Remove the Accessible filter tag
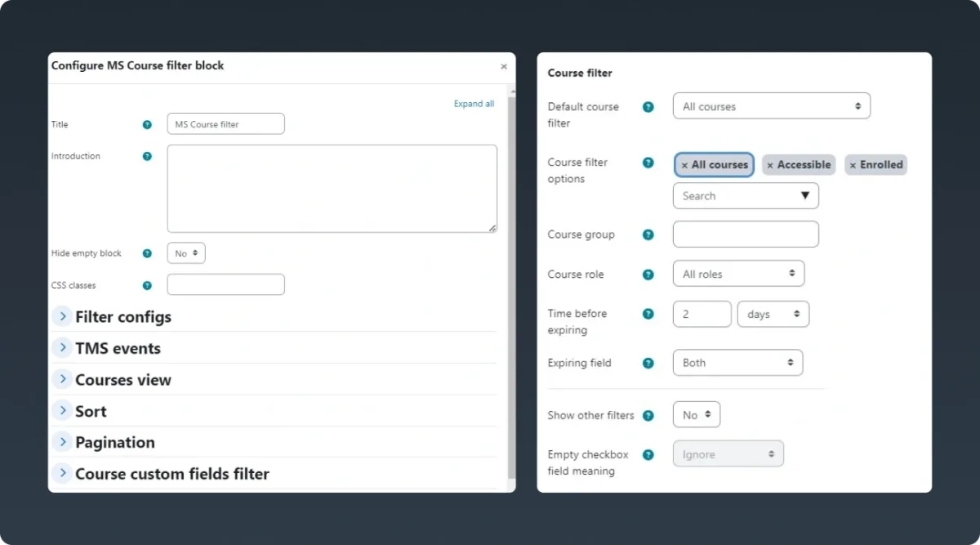 click(x=770, y=165)
